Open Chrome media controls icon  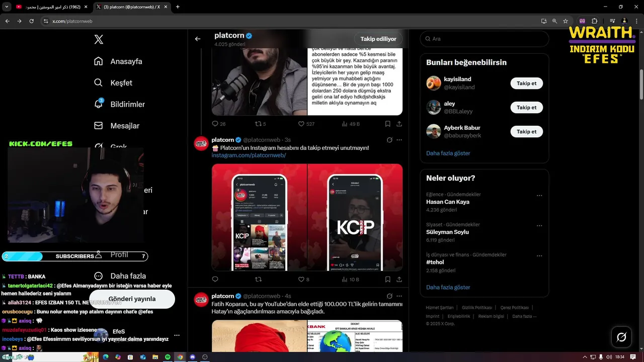(612, 21)
